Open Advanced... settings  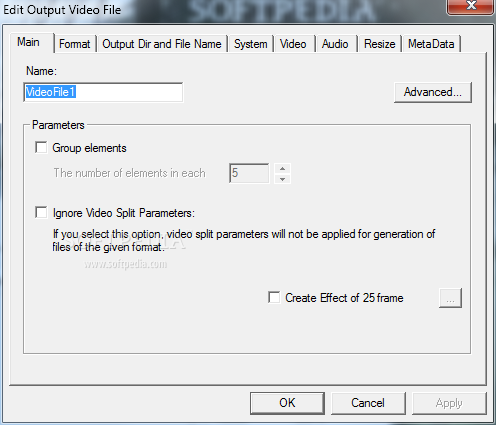click(x=433, y=92)
